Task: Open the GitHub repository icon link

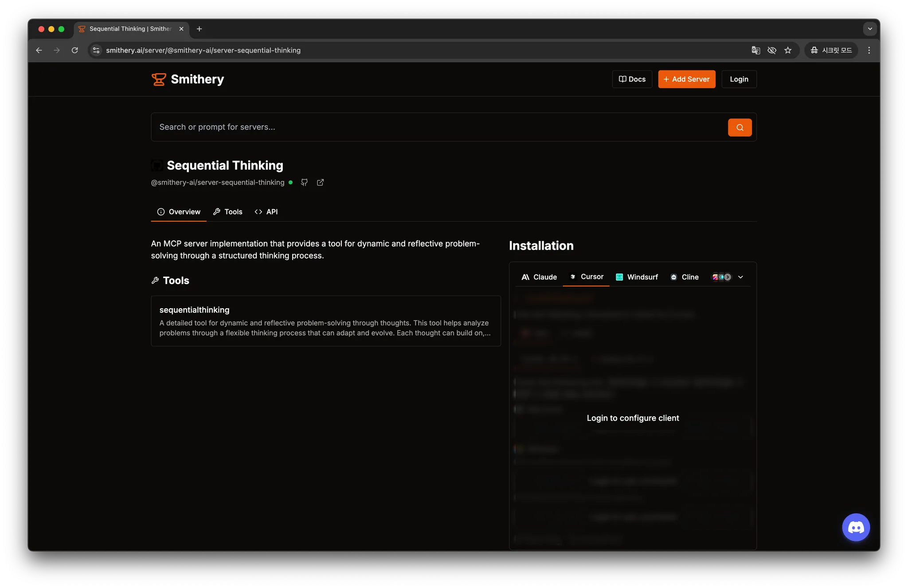Action: tap(304, 182)
